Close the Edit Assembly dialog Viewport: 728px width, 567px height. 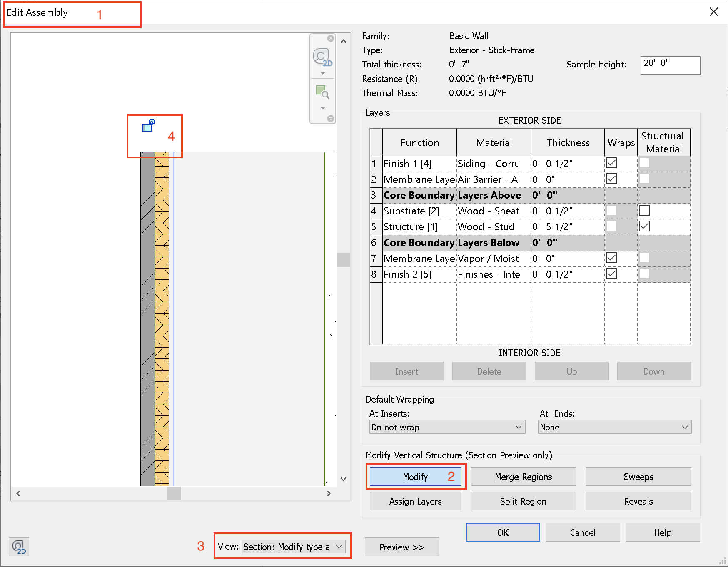[x=714, y=12]
